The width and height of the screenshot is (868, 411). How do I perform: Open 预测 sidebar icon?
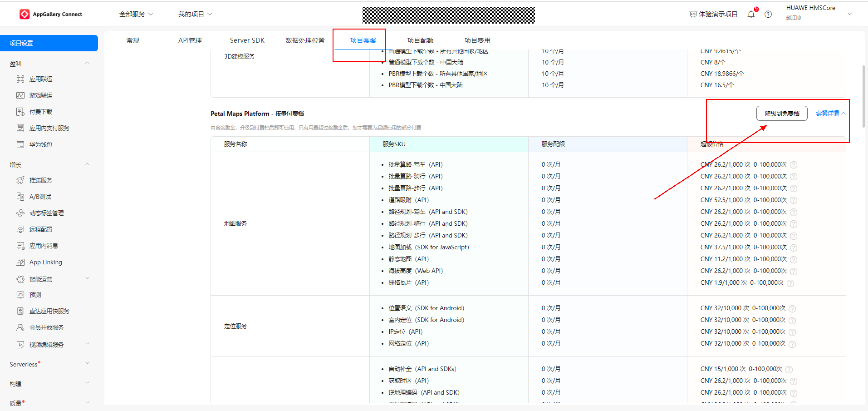coord(20,295)
